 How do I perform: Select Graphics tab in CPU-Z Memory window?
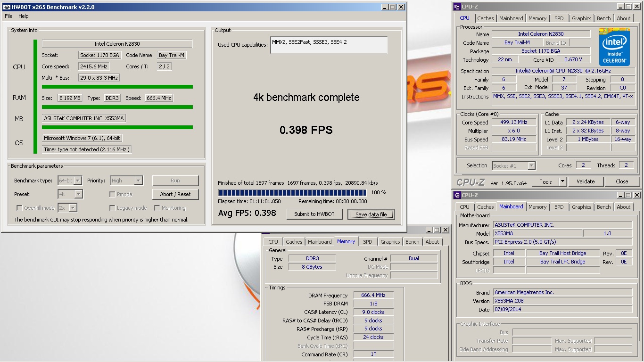390,242
